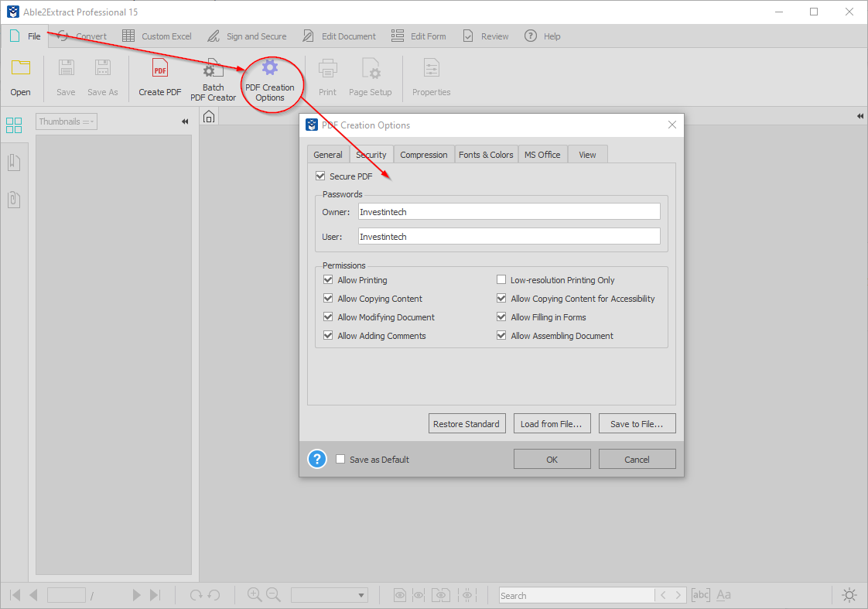Toggle the match case 'Aa' icon
The height and width of the screenshot is (609, 868).
click(723, 595)
